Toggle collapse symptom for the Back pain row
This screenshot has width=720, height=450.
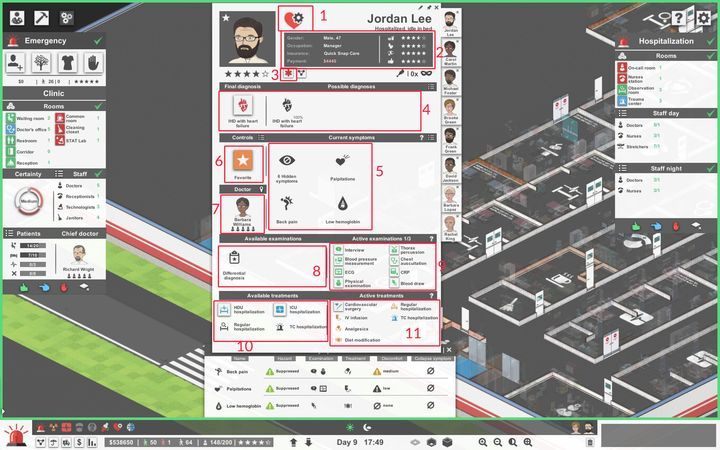(x=430, y=371)
